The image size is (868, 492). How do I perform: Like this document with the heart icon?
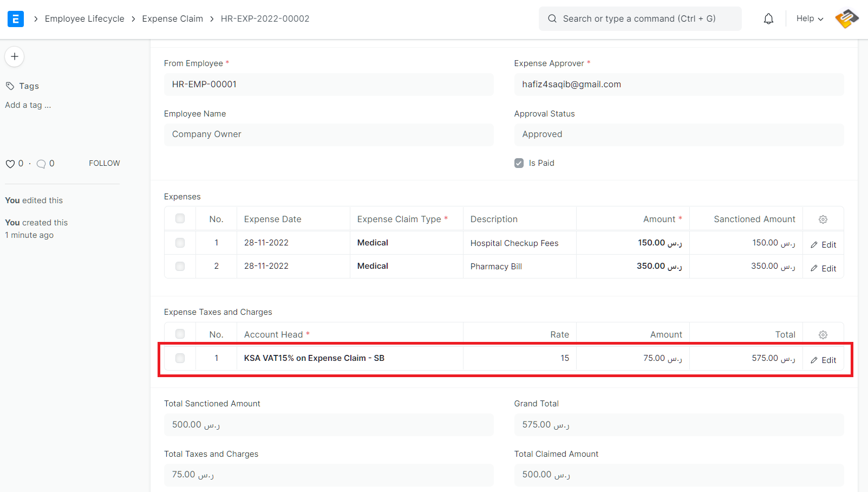(10, 164)
